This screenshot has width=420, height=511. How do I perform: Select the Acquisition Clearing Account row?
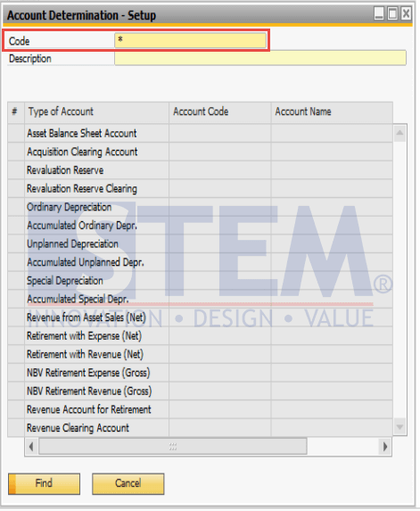point(200,152)
